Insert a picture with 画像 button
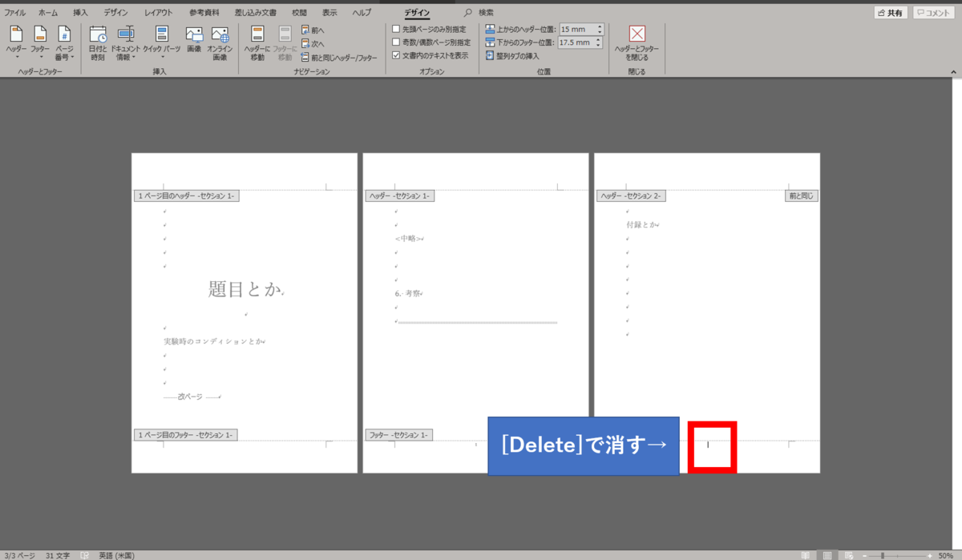This screenshot has height=560, width=962. click(194, 40)
